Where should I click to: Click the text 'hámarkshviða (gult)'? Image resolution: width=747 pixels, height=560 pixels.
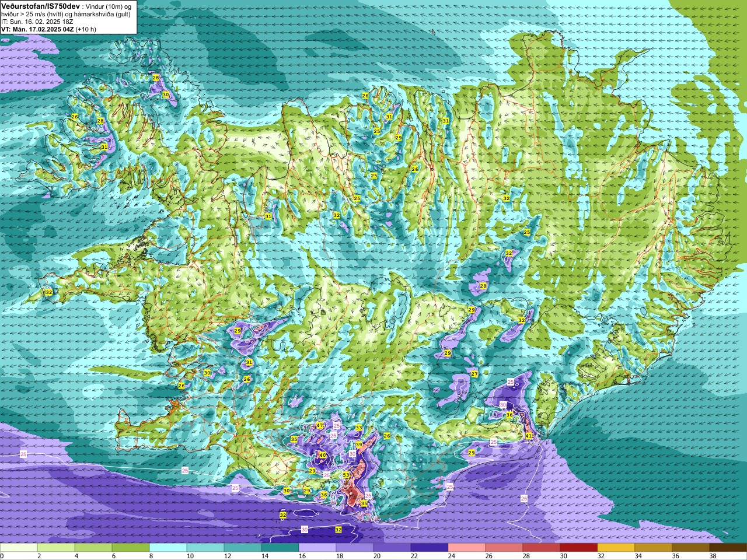(103, 14)
